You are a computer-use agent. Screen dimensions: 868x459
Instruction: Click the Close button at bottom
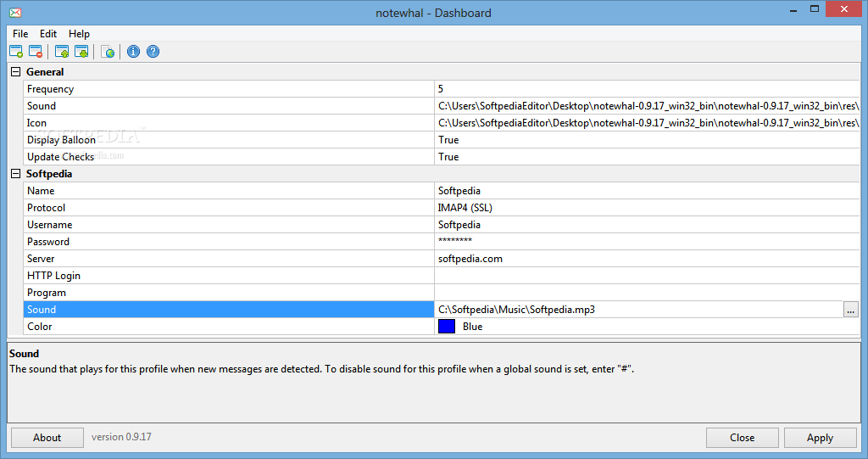[742, 438]
